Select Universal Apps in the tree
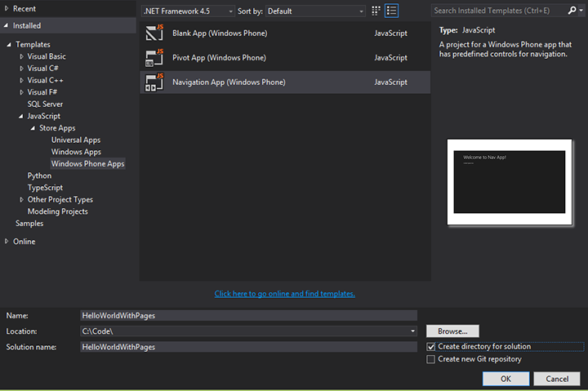The height and width of the screenshot is (391, 588). (76, 140)
